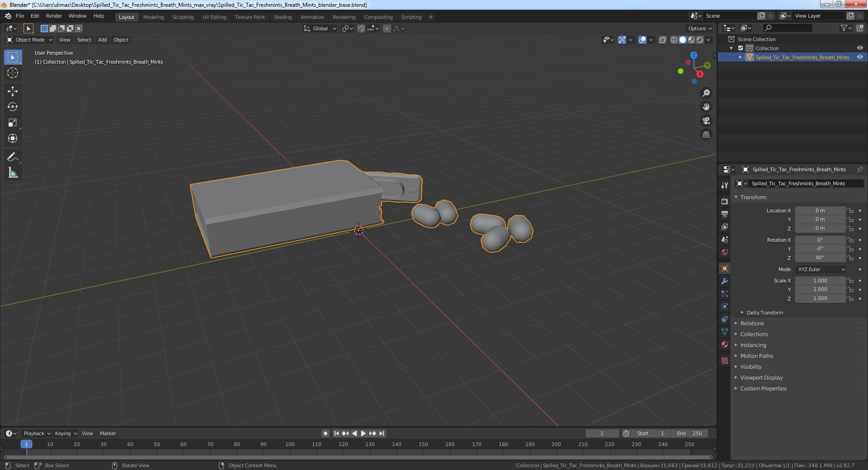
Task: Expand the Viewport Display panel
Action: coord(761,378)
